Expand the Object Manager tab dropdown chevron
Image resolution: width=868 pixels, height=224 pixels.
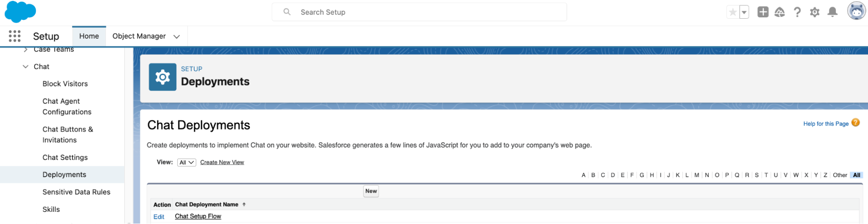[177, 36]
